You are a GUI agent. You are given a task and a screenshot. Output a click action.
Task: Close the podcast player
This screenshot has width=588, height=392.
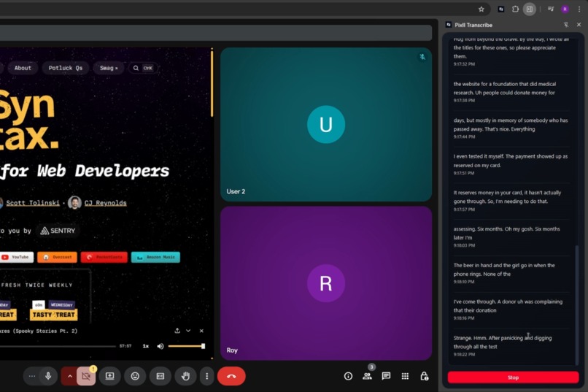[201, 331]
